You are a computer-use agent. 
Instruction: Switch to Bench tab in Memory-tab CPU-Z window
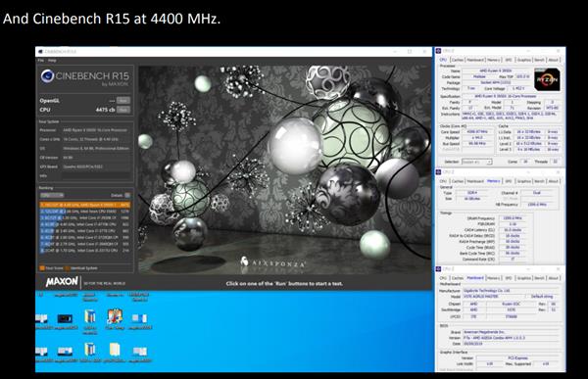click(x=539, y=181)
